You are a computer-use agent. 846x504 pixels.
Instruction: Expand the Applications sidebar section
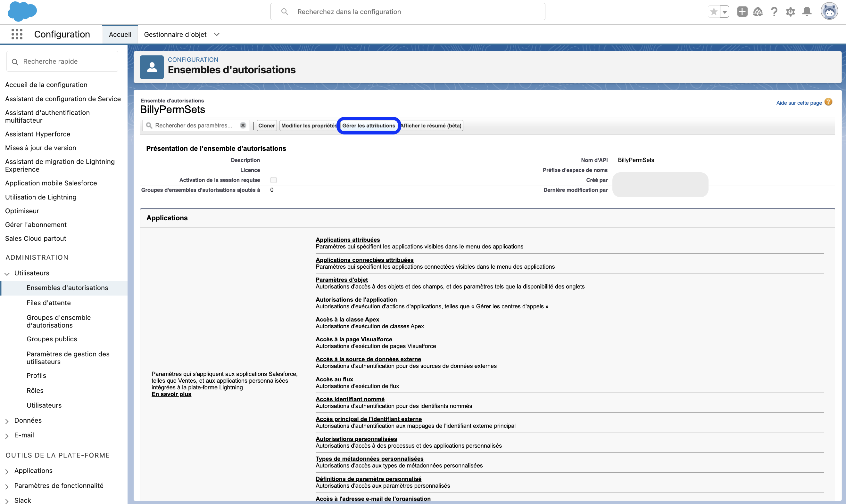(x=7, y=471)
